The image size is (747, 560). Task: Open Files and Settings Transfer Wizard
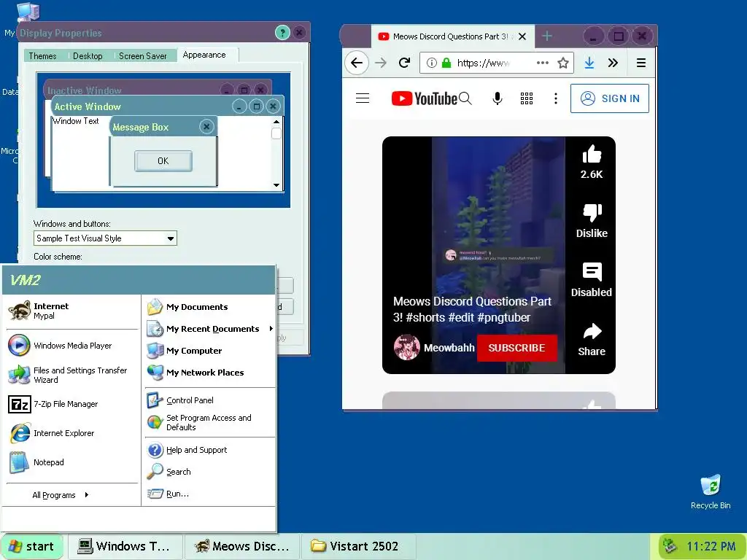(x=71, y=375)
